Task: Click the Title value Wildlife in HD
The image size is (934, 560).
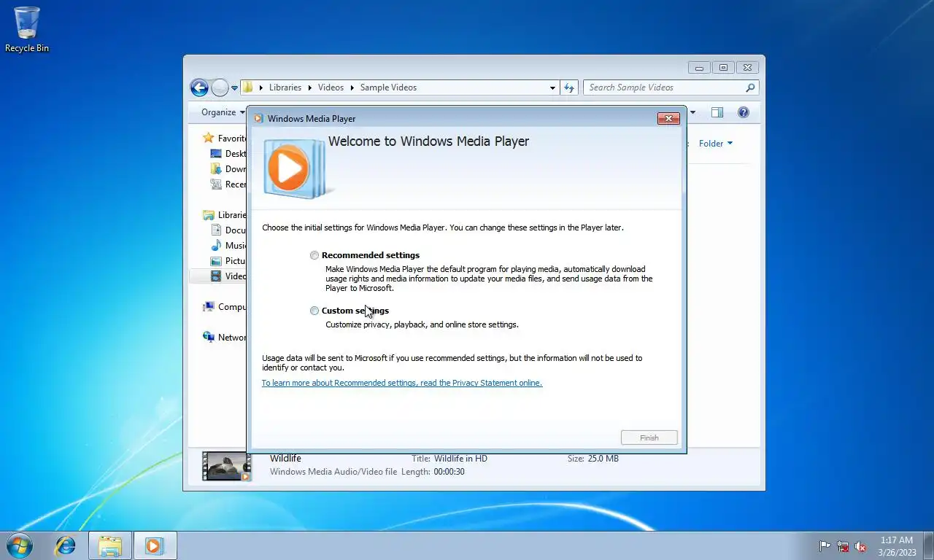Action: (x=460, y=459)
